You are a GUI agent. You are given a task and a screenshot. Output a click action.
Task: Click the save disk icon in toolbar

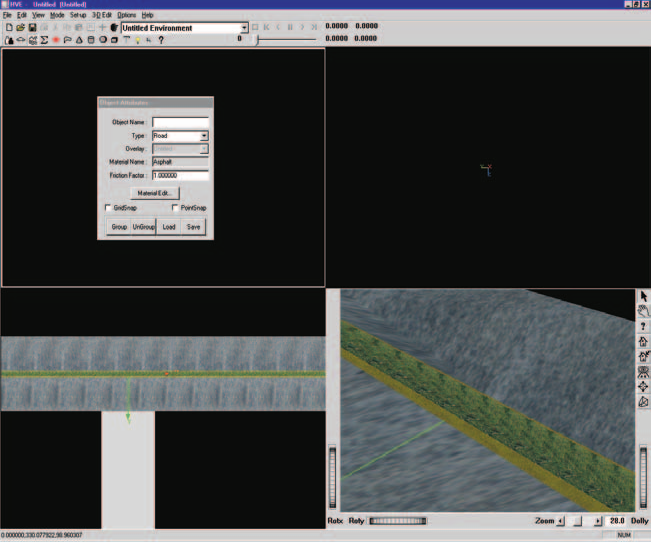click(32, 27)
